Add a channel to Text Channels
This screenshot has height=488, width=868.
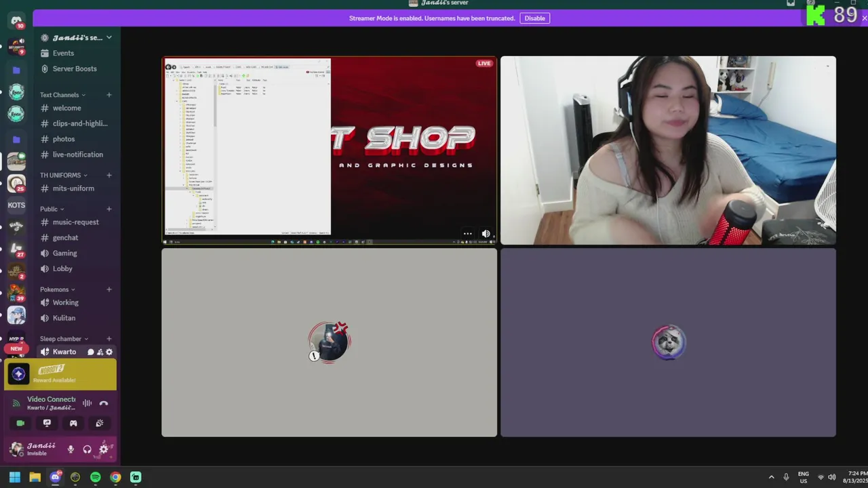point(109,95)
